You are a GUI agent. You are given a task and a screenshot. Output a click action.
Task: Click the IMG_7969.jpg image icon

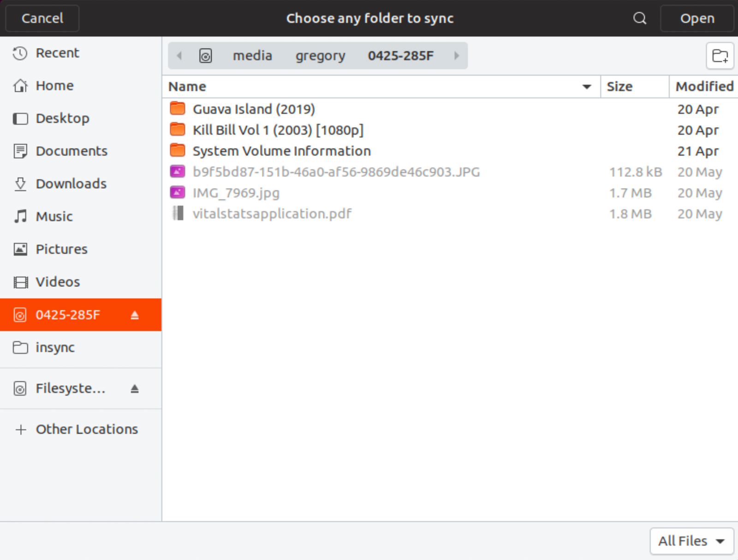(178, 192)
